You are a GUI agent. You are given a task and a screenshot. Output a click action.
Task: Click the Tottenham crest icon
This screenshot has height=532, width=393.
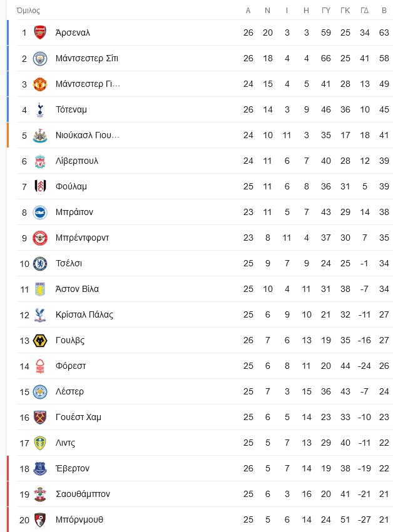(x=40, y=109)
